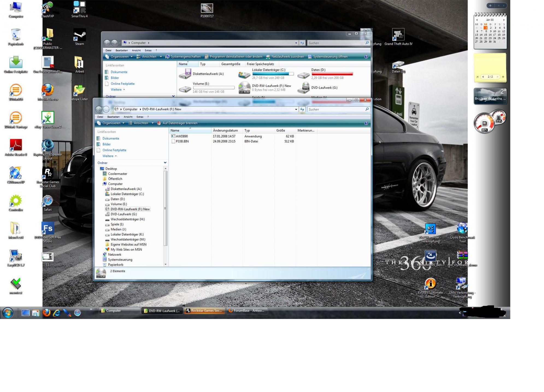Click the Windows Start orb
The height and width of the screenshot is (392, 544).
8,313
